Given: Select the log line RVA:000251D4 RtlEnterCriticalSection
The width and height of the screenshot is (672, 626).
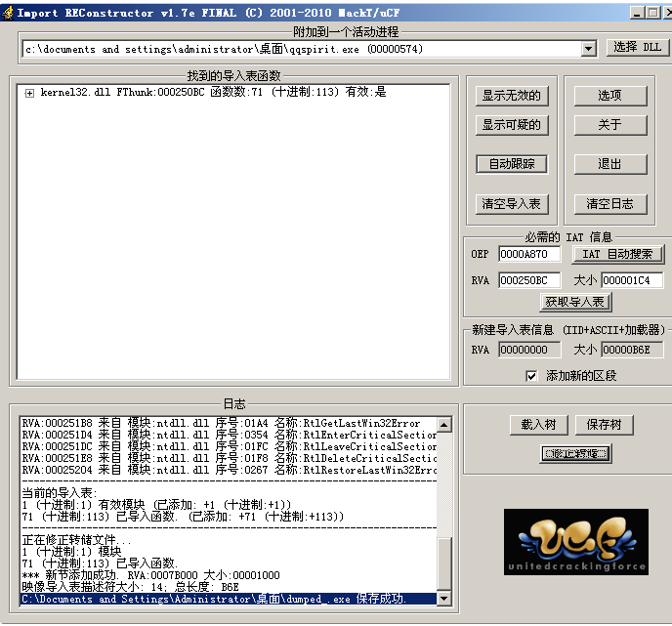Looking at the screenshot, I should tap(229, 435).
